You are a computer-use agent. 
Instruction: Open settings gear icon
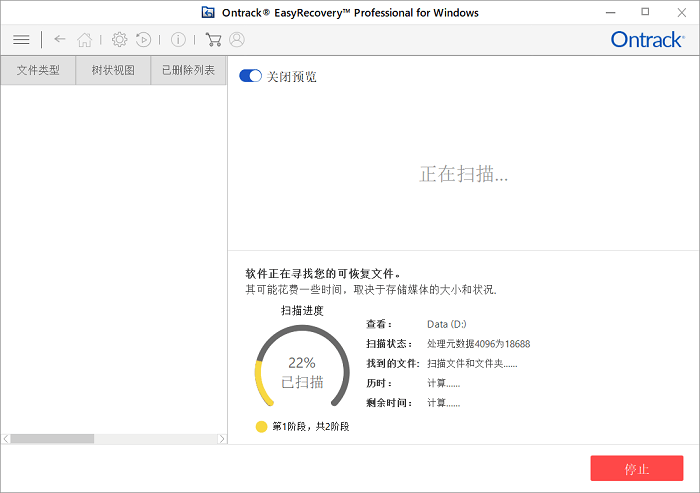tap(119, 40)
